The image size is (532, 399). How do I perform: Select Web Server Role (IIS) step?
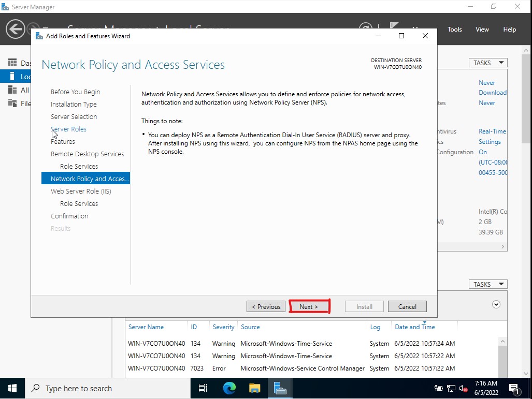point(81,191)
